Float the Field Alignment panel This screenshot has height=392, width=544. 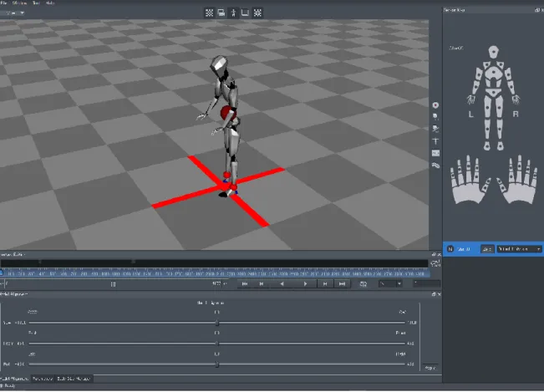pyautogui.click(x=434, y=294)
